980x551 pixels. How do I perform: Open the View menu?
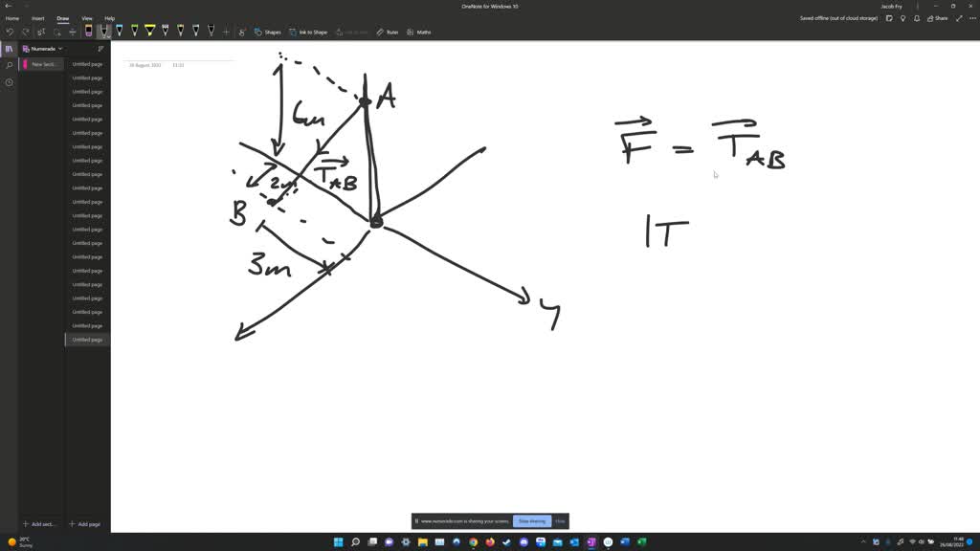86,17
